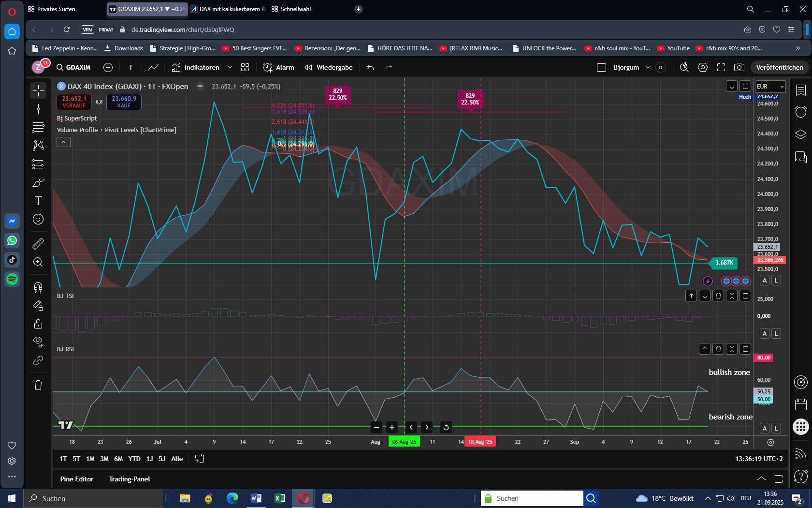Screen dimensions: 812x508
Task: Select the 06 Aug '25 marker on the timeline
Action: click(x=404, y=442)
